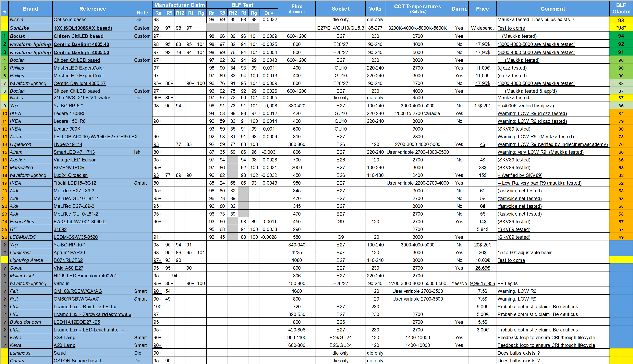This screenshot has height=364, width=633.
Task: Open the Centric Daylight 4005.50 link
Action: [81, 52]
